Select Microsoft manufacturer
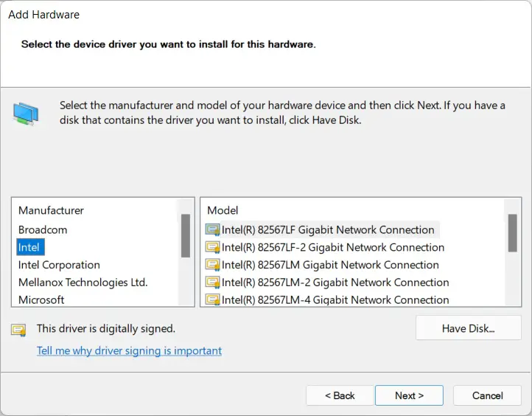 coord(41,300)
